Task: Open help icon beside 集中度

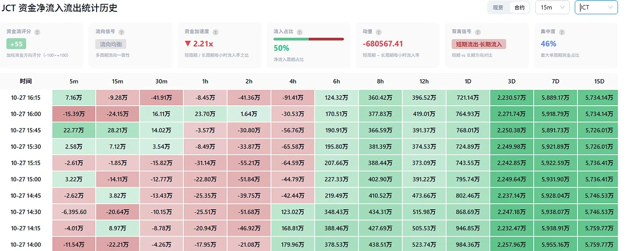Action: 562,32
